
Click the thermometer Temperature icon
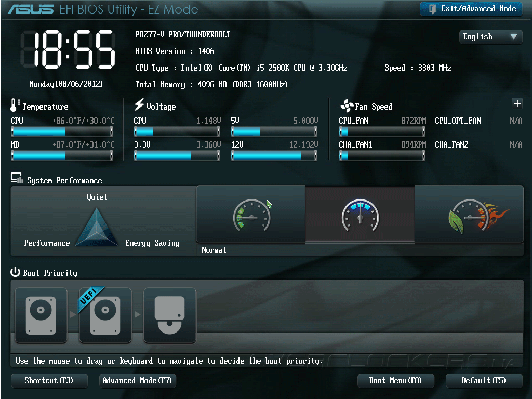click(x=15, y=105)
